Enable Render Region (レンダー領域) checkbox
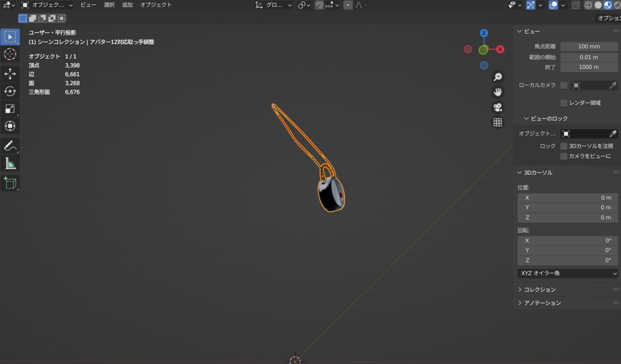The image size is (621, 364). pyautogui.click(x=563, y=103)
